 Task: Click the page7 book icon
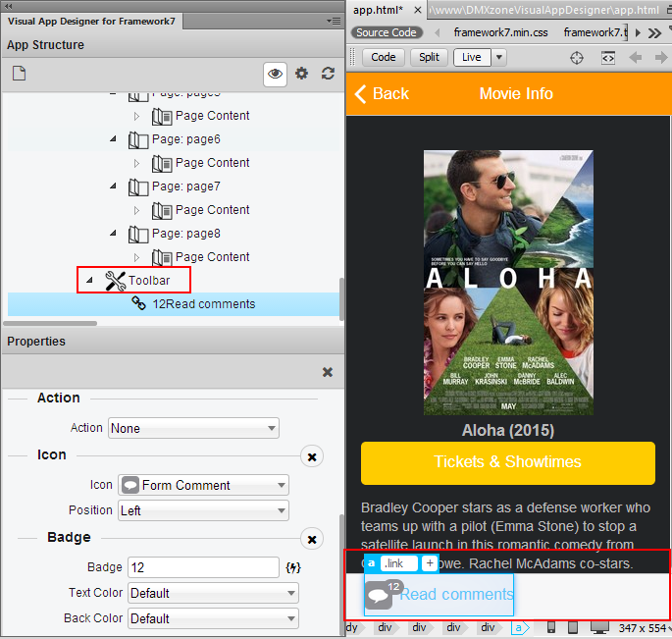(x=138, y=186)
